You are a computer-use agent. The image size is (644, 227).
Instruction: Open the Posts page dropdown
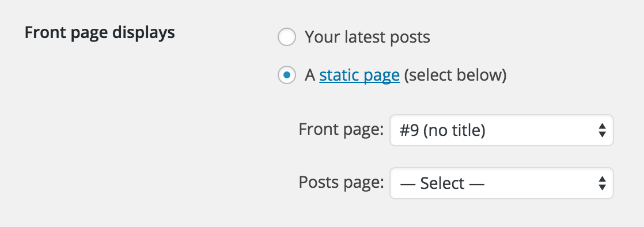502,183
